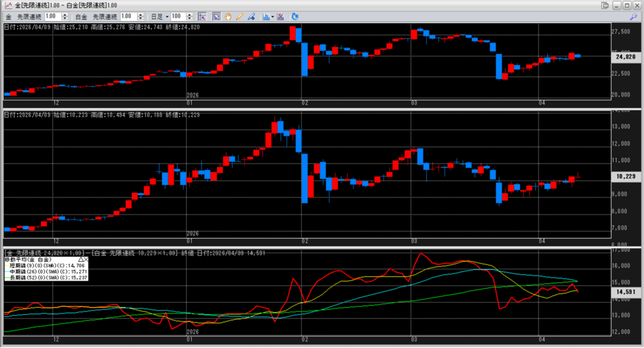Click the green 長期線 color line marker
This screenshot has width=644, height=348.
7,278
